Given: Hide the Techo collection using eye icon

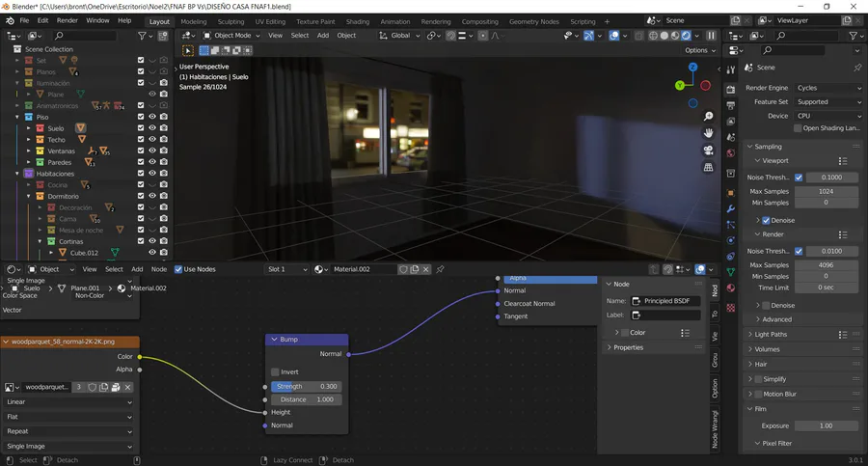Looking at the screenshot, I should [x=152, y=139].
